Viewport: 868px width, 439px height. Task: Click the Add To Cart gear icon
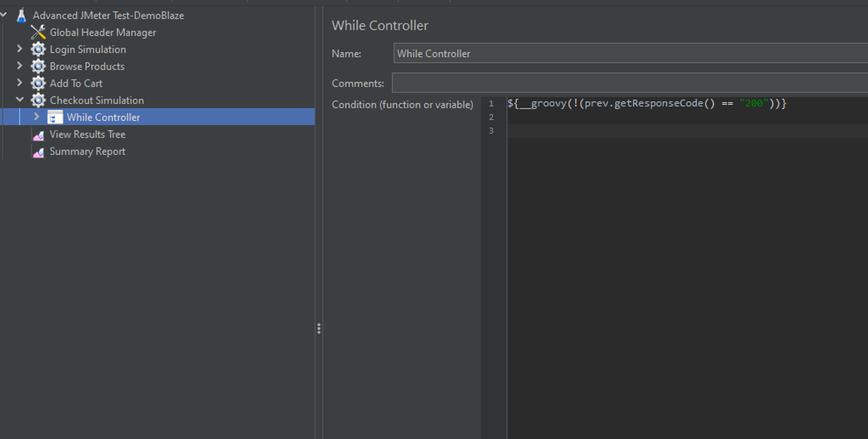pos(38,83)
